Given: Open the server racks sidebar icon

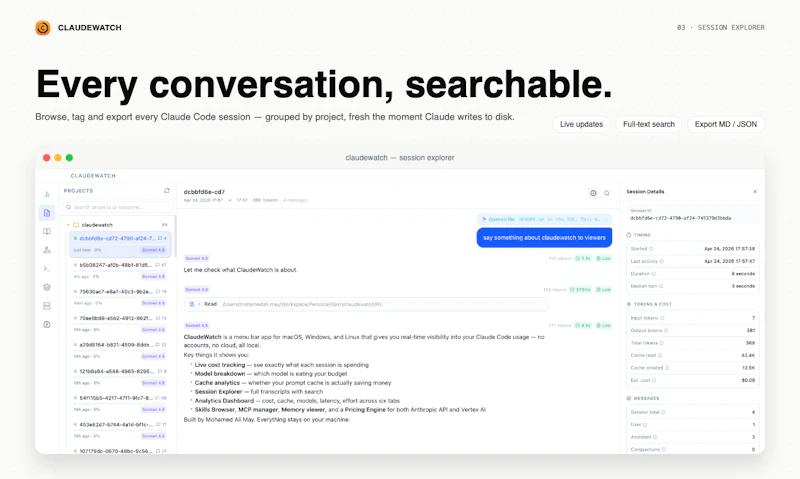Looking at the screenshot, I should click(x=47, y=306).
